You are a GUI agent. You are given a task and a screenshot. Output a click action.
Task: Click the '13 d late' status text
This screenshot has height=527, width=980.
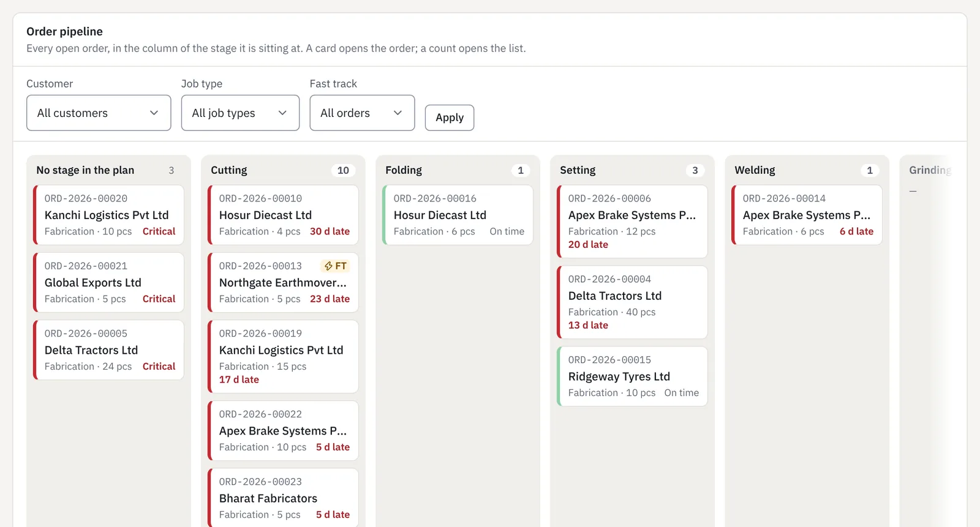(x=588, y=325)
